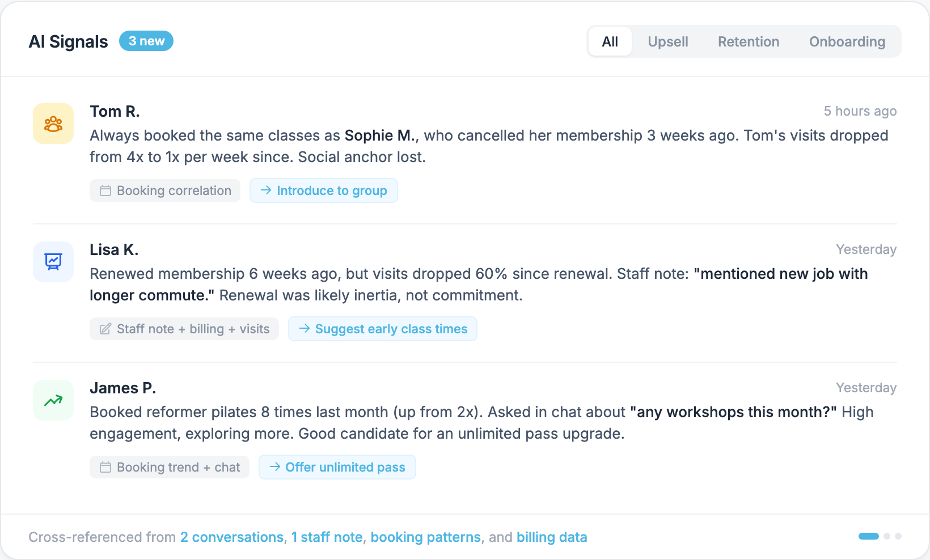930x560 pixels.
Task: Click the 3 new badge
Action: [x=146, y=41]
